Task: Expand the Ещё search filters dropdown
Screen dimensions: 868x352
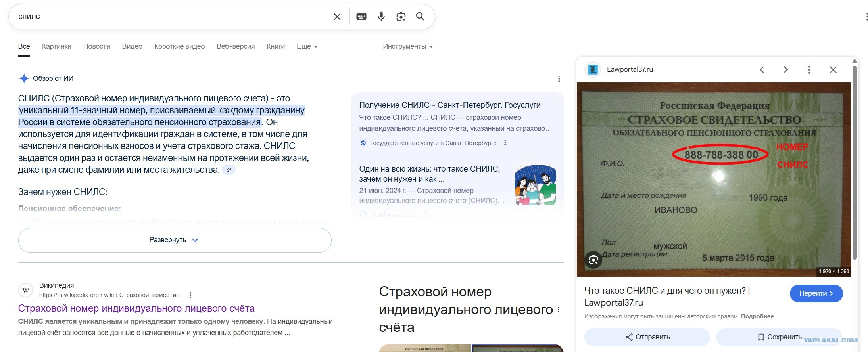Action: pos(307,46)
